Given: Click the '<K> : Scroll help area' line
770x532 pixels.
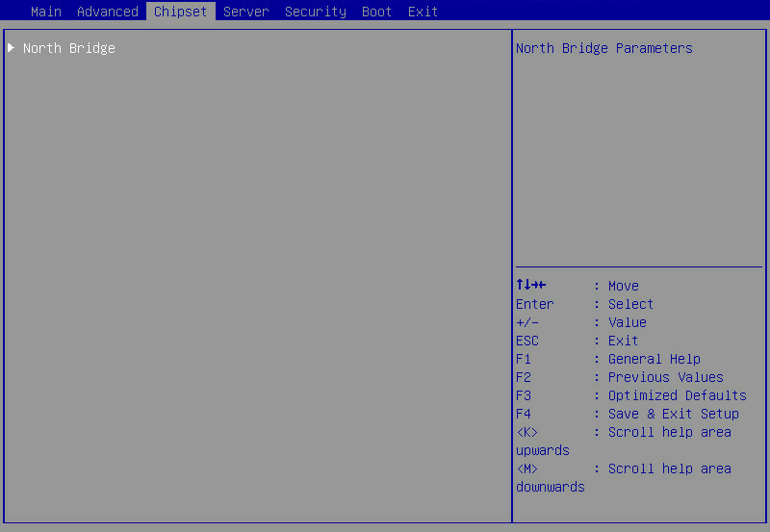Looking at the screenshot, I should click(x=624, y=432).
